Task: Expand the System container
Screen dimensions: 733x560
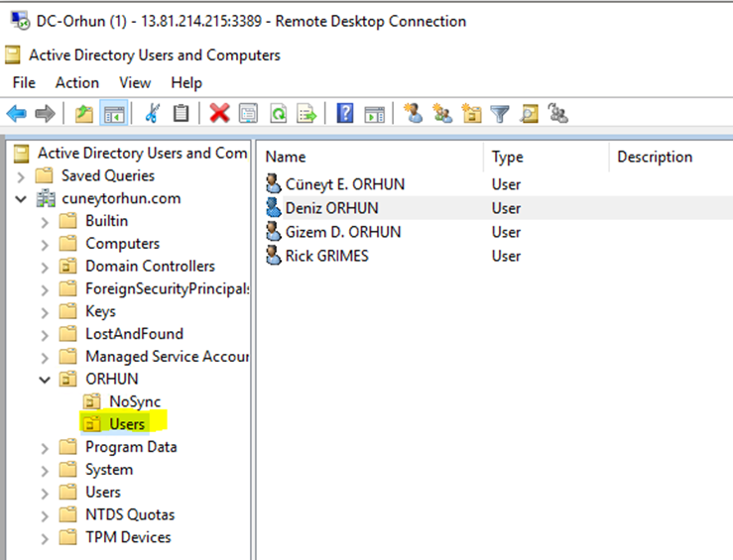Action: pos(45,471)
